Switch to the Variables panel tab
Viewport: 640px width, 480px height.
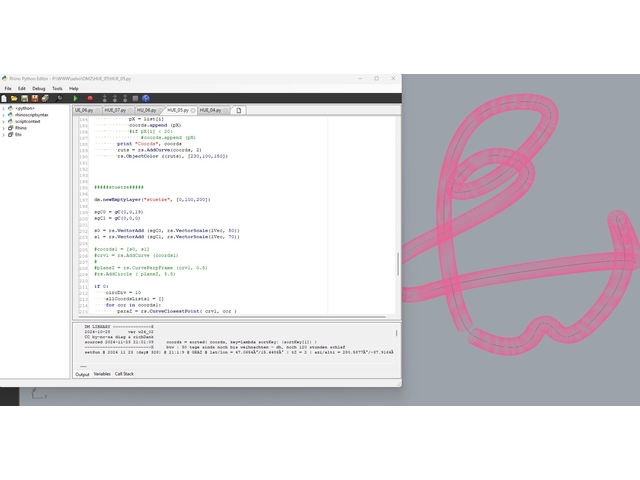pyautogui.click(x=102, y=374)
